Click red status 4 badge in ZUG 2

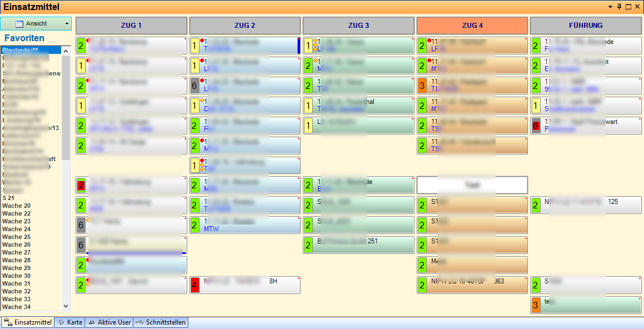coord(194,285)
